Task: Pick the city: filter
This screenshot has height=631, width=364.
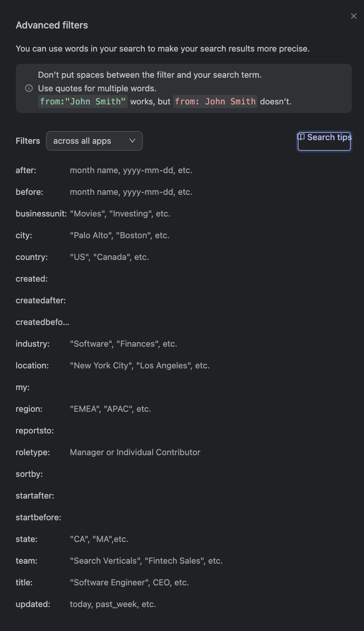Action: 24,235
